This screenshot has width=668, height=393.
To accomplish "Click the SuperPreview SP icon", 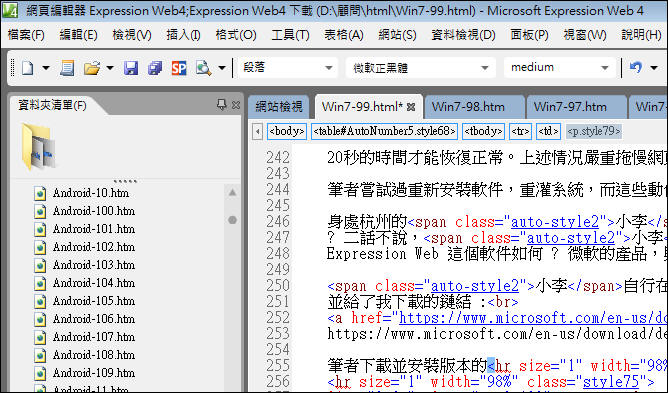I will click(x=179, y=68).
